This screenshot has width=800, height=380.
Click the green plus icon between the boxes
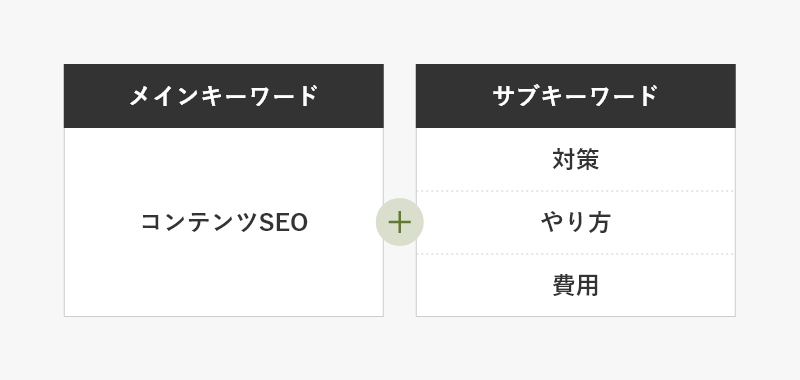(x=399, y=222)
